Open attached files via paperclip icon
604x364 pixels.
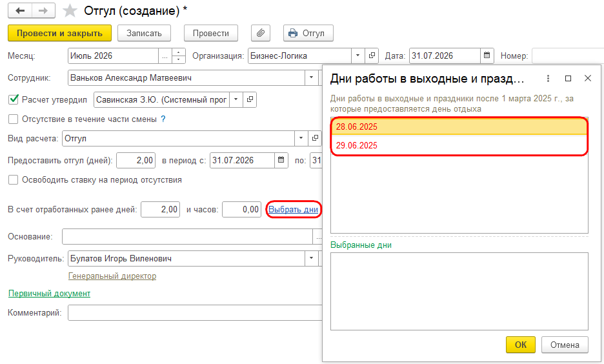click(x=261, y=33)
